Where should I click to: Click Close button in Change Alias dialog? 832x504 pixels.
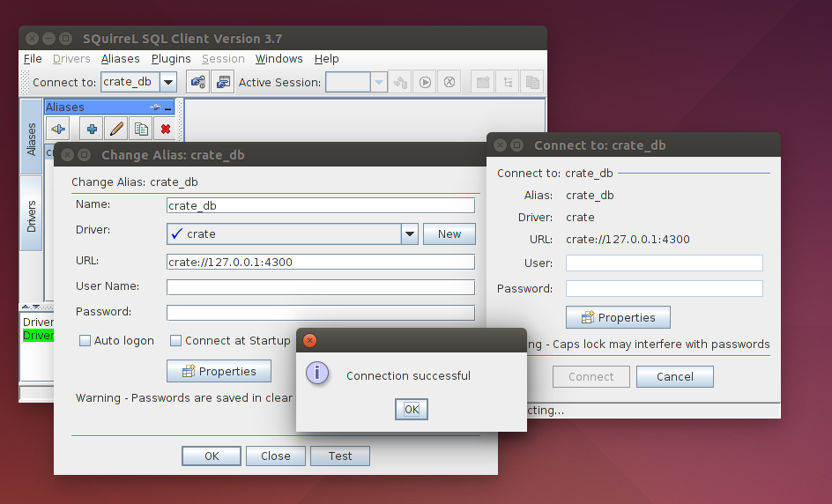tap(276, 456)
